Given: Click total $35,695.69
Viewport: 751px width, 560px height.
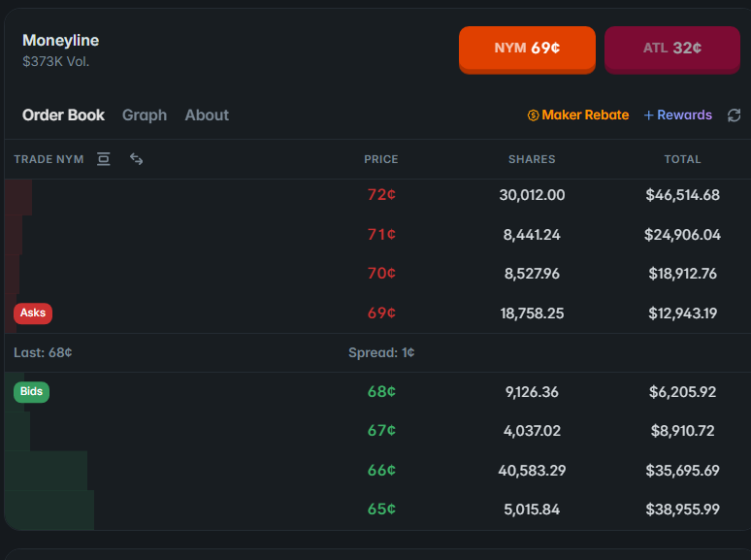Looking at the screenshot, I should click(682, 471).
